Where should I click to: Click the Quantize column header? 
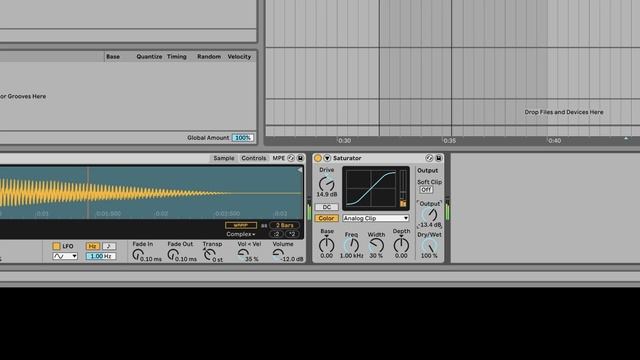pos(149,57)
